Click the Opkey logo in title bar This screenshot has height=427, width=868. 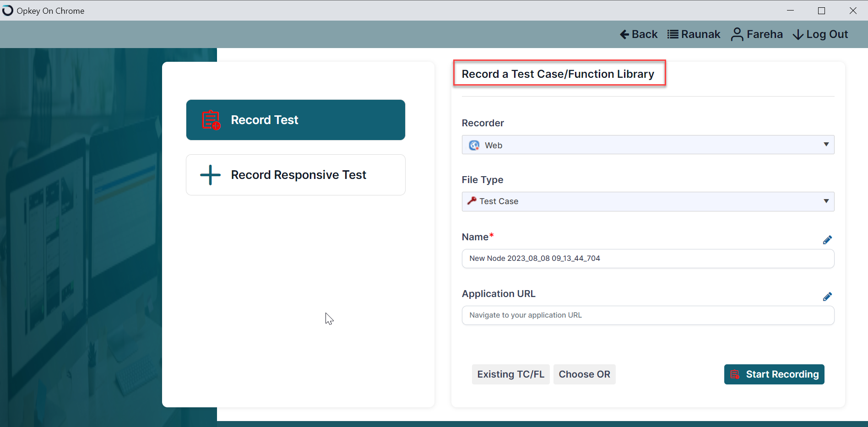point(8,10)
